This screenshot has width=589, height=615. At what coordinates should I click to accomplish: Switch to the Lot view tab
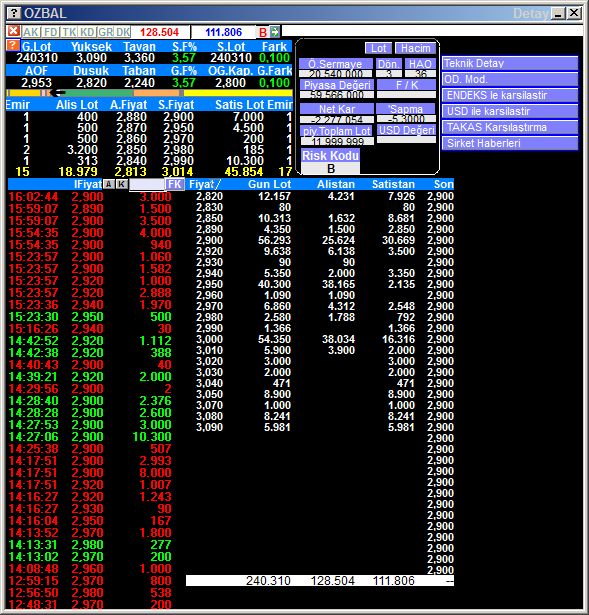pos(378,48)
